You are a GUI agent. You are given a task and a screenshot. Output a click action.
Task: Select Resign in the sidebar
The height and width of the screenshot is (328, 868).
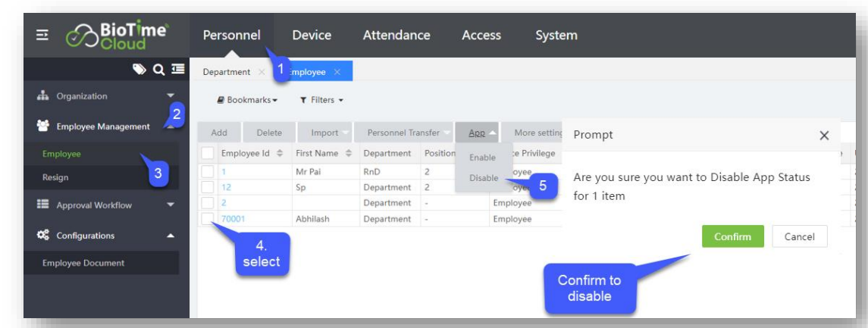[x=55, y=177]
